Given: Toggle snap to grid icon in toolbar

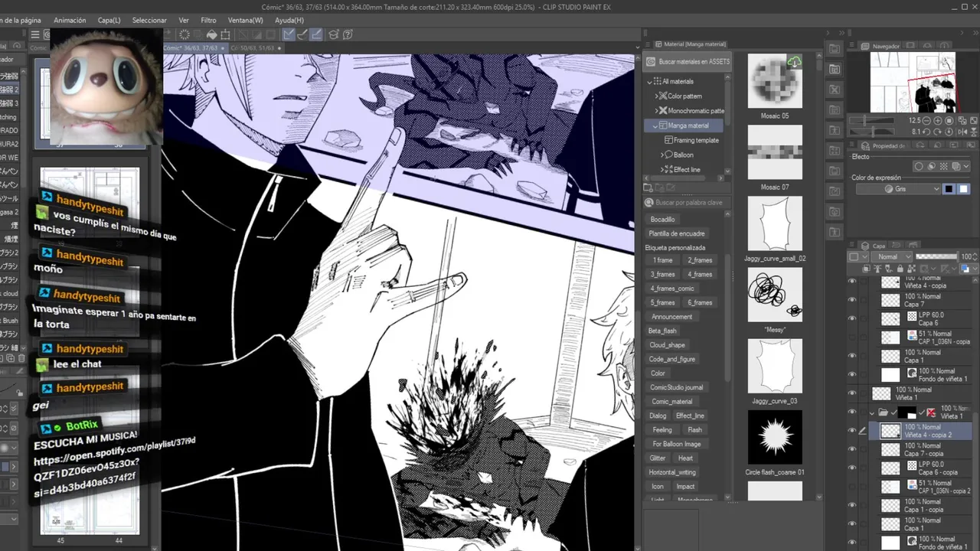Looking at the screenshot, I should [x=315, y=34].
